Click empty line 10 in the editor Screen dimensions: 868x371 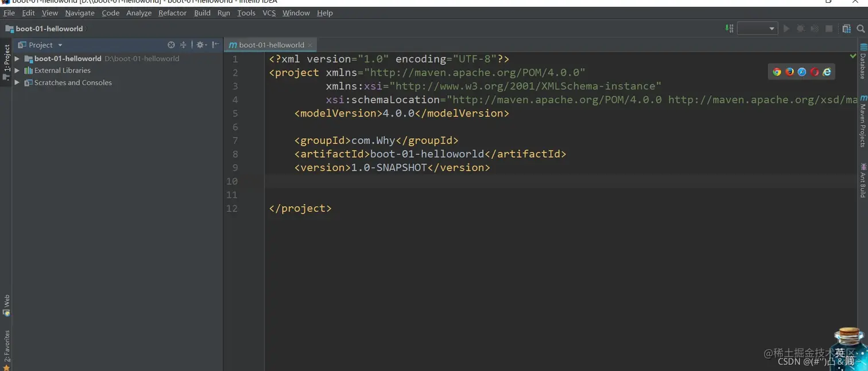[x=560, y=181]
